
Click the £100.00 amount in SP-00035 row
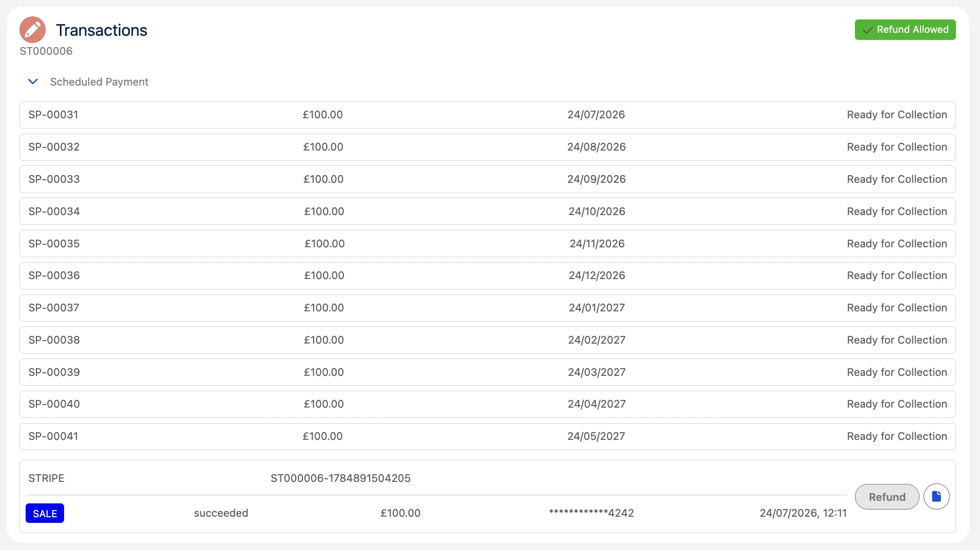(324, 244)
